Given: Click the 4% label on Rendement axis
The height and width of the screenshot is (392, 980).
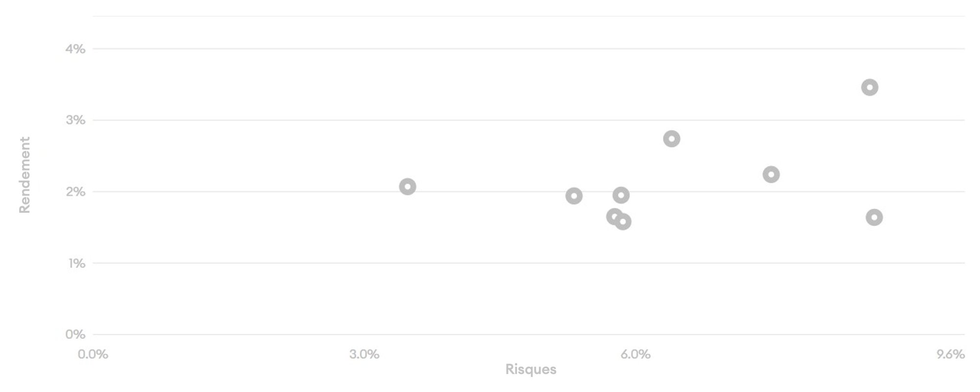Looking at the screenshot, I should point(75,49).
